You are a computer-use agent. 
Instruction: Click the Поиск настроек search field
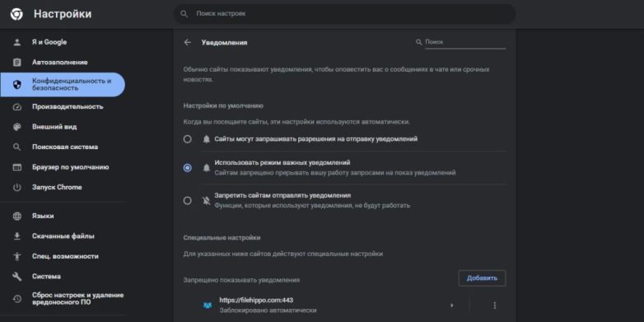point(344,14)
